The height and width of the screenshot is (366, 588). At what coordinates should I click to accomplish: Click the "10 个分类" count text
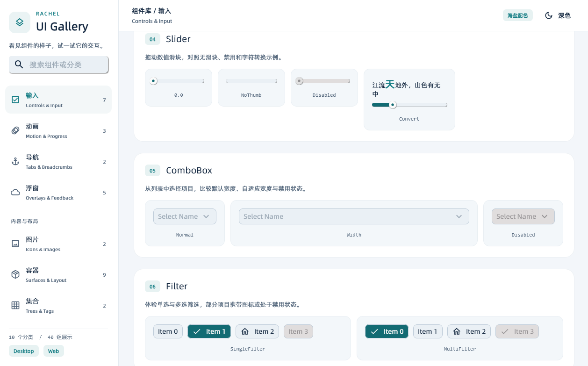[x=21, y=337]
